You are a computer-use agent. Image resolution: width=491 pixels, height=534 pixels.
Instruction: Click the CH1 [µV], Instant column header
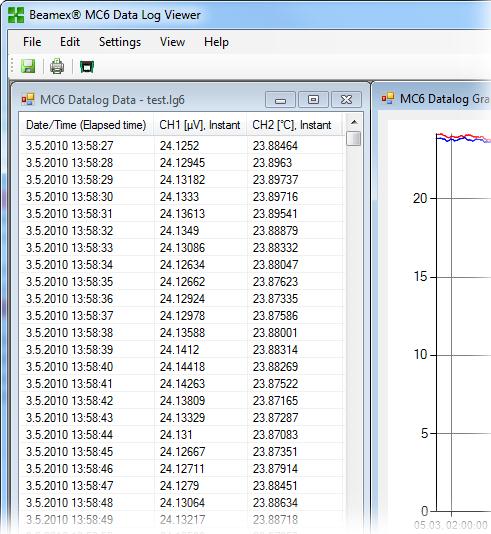pyautogui.click(x=200, y=125)
